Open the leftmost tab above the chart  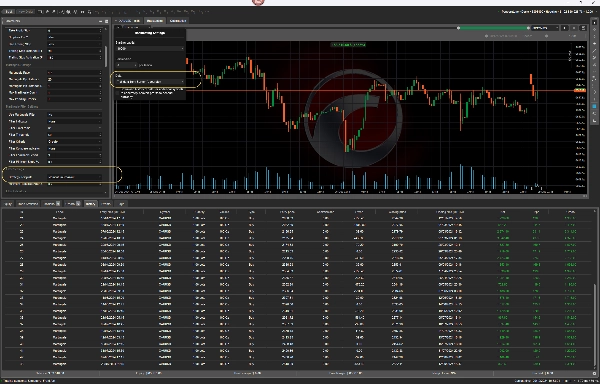click(128, 21)
